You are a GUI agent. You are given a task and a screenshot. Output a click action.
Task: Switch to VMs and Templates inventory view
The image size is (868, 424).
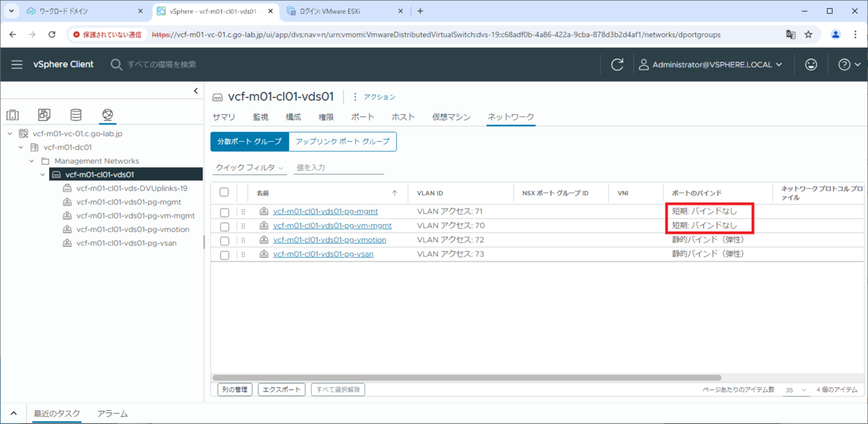point(44,114)
